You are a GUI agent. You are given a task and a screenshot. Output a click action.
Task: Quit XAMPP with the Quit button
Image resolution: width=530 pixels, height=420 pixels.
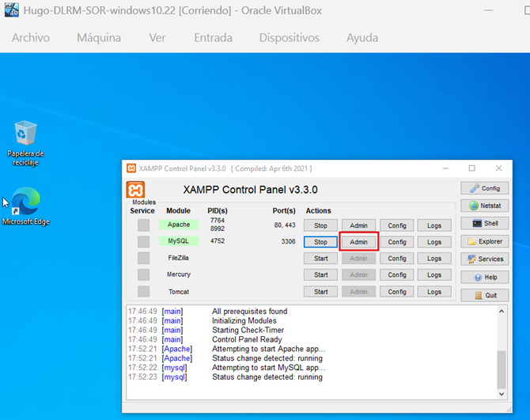[x=484, y=295]
